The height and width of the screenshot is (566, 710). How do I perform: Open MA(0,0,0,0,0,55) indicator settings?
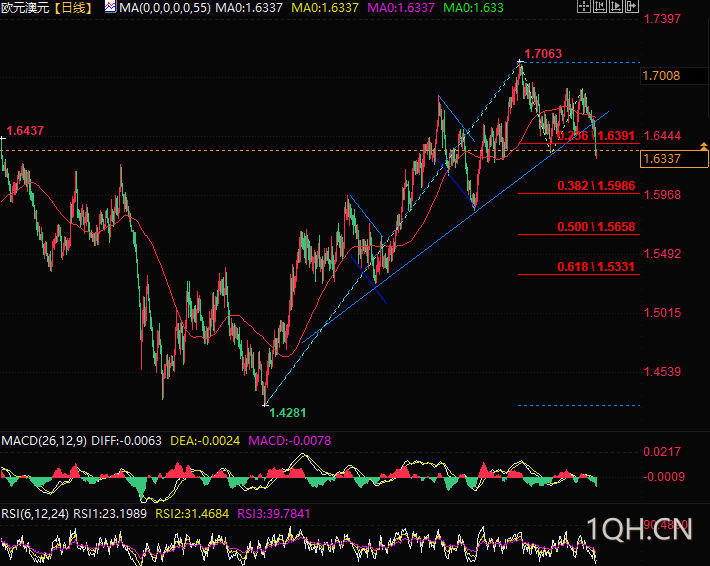(165, 8)
